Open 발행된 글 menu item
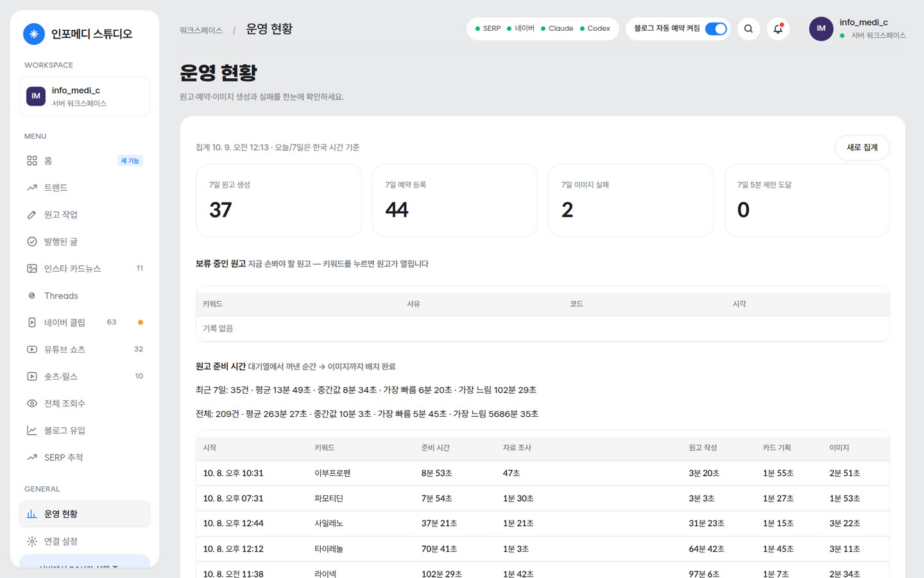The image size is (924, 578). pos(85,241)
